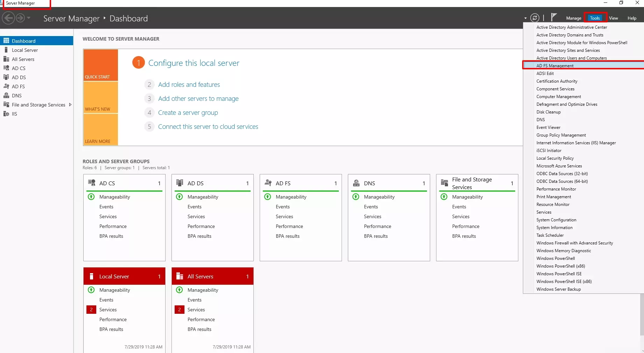
Task: Open Services under the Local Server tile
Action: coord(108,309)
